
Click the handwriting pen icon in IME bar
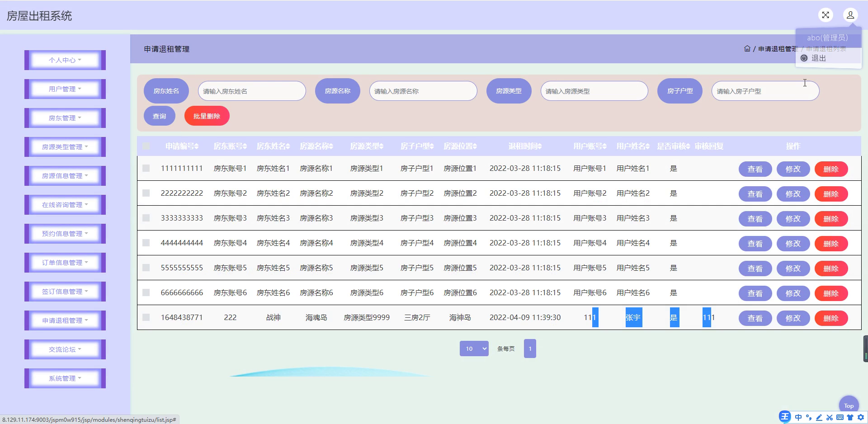click(x=819, y=417)
